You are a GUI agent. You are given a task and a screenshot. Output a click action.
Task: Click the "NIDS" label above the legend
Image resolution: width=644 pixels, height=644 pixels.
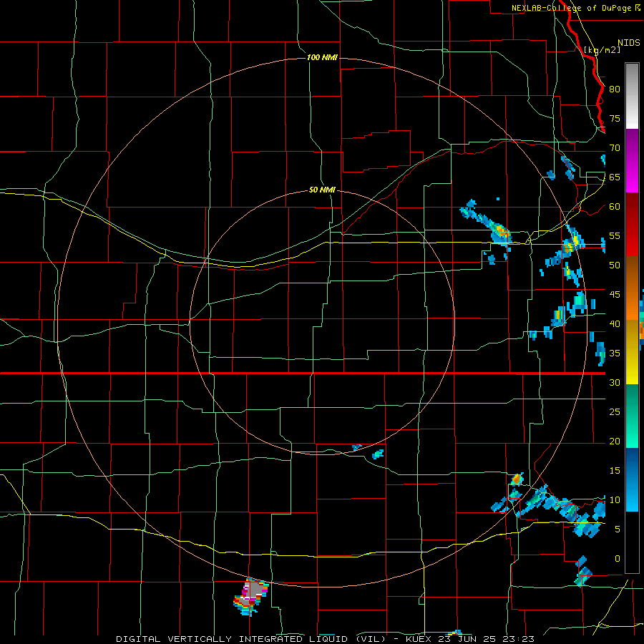[629, 43]
